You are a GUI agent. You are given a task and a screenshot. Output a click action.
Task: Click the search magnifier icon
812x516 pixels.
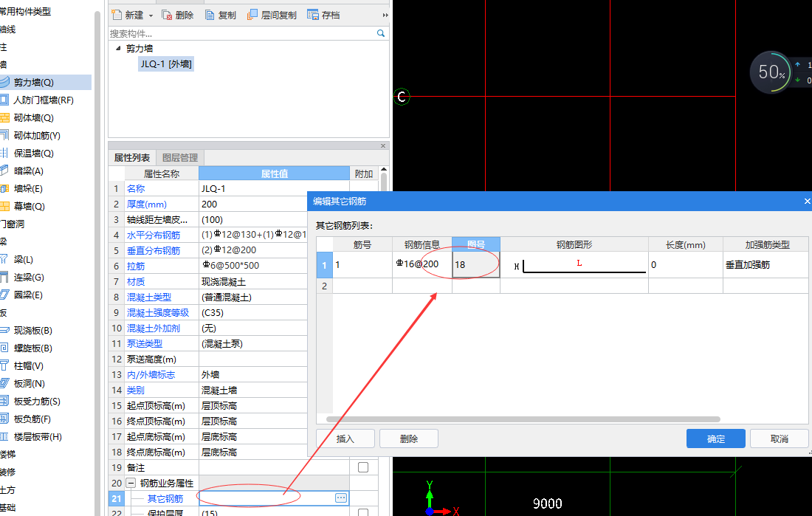381,33
